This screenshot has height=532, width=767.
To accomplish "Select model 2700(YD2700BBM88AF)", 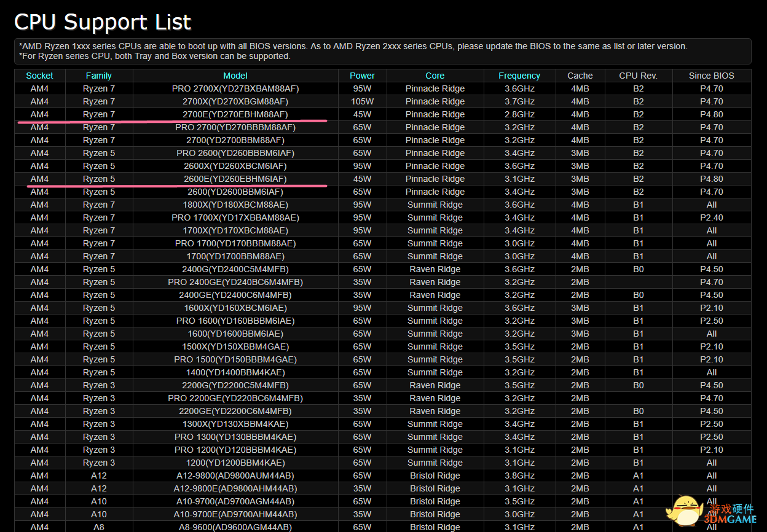I will pos(235,140).
